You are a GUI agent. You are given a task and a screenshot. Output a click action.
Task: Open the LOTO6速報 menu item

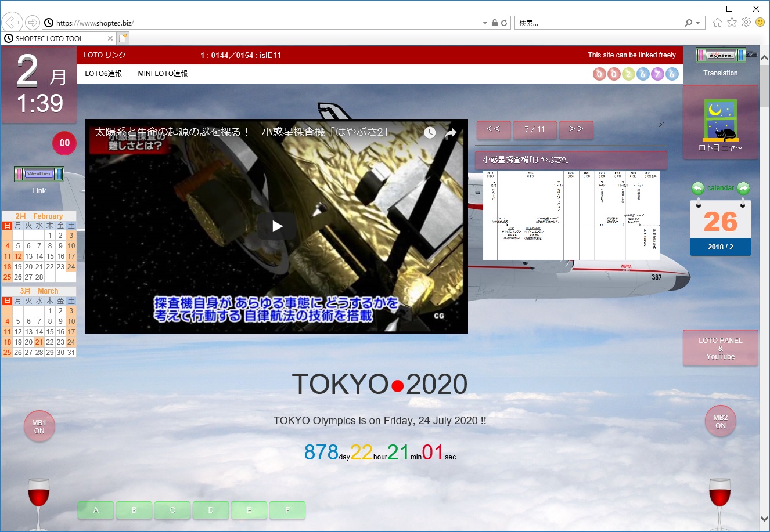[x=103, y=74]
